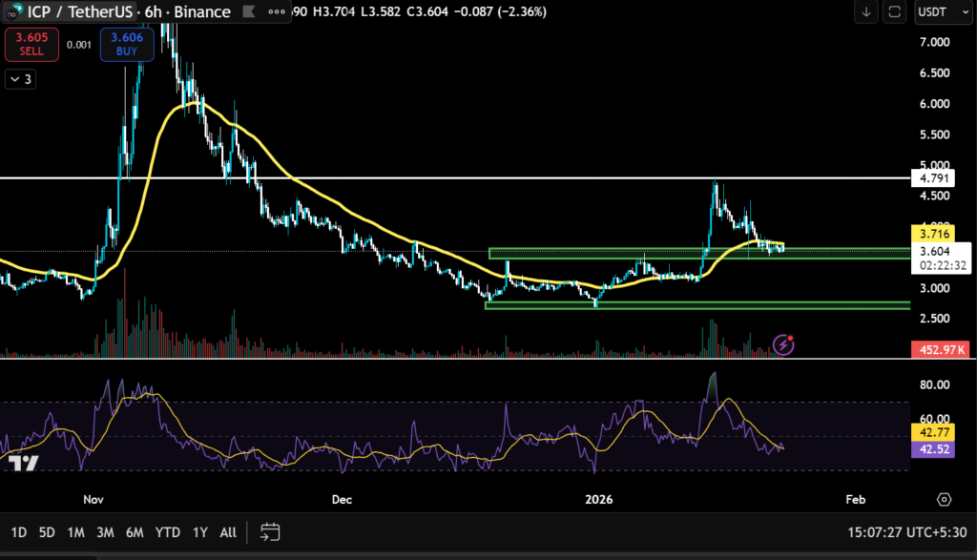
Task: Expand the collapsed indicators legend showing 3
Action: pos(21,80)
